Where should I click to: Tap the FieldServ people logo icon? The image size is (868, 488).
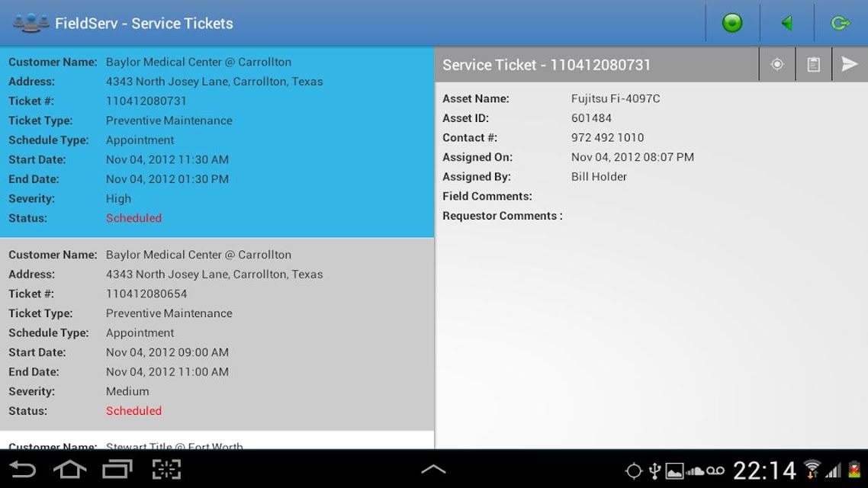pos(31,23)
